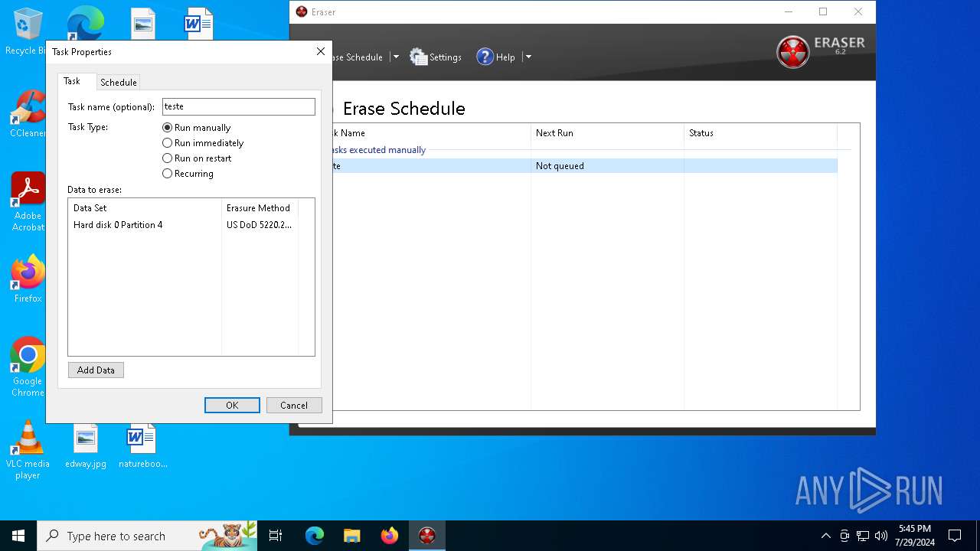Click the meet-now camera tray icon

pos(844,536)
